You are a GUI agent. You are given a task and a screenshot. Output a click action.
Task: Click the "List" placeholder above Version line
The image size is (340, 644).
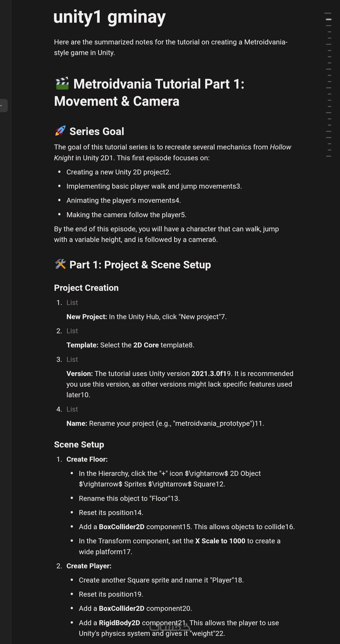pos(72,359)
